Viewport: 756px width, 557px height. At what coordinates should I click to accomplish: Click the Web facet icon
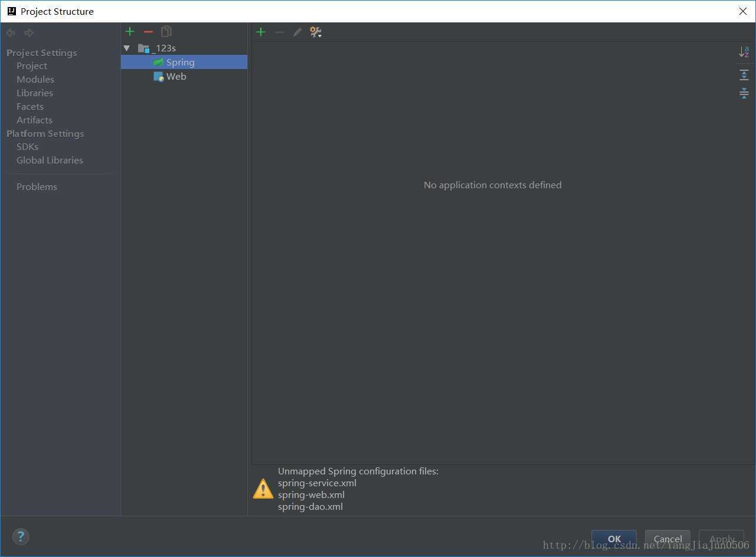pyautogui.click(x=158, y=77)
